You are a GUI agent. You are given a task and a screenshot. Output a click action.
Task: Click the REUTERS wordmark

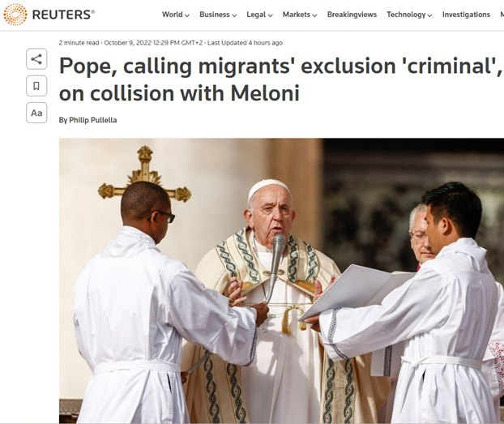point(63,15)
